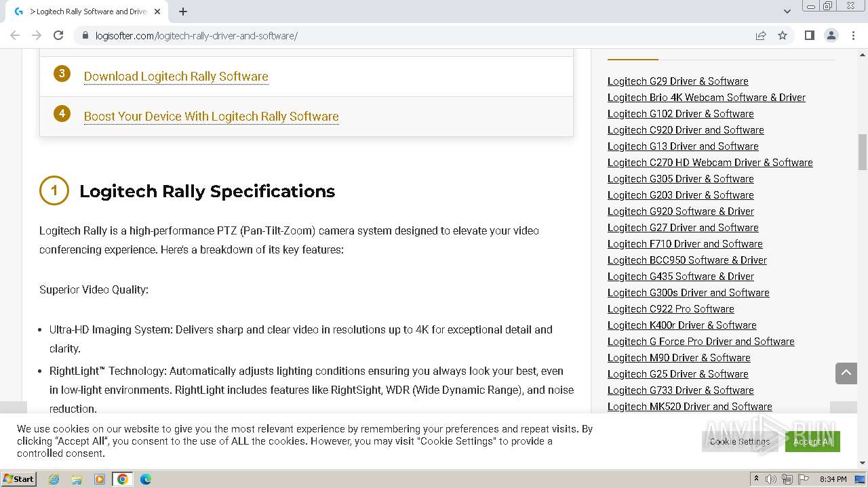Click scrollbar down arrow
Image resolution: width=868 pixels, height=488 pixels.
point(863,463)
